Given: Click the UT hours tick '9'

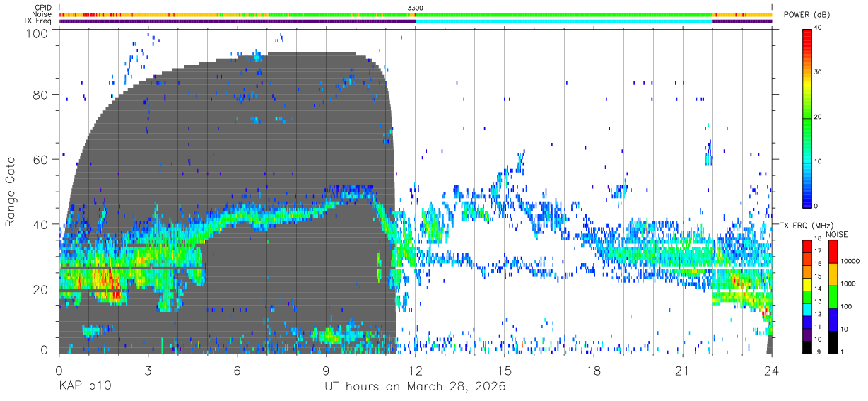Looking at the screenshot, I should point(327,371).
